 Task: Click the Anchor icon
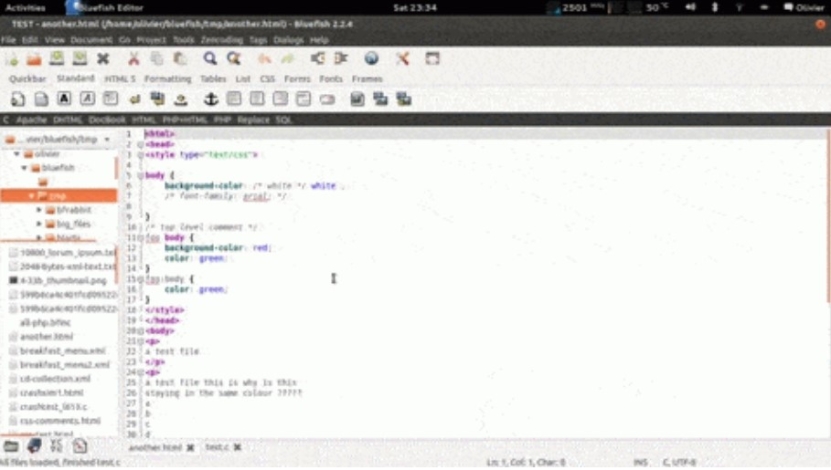tap(211, 99)
